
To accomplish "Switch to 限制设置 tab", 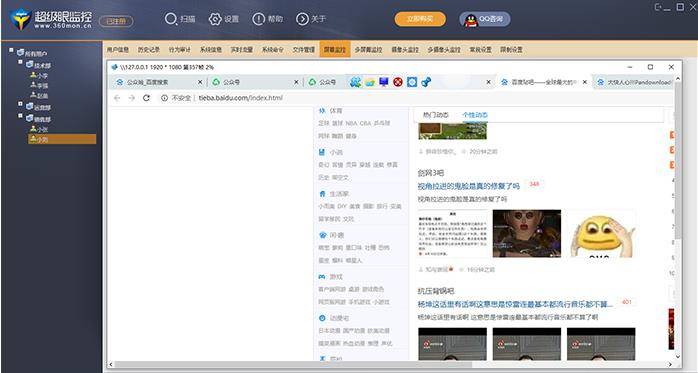I will point(511,49).
